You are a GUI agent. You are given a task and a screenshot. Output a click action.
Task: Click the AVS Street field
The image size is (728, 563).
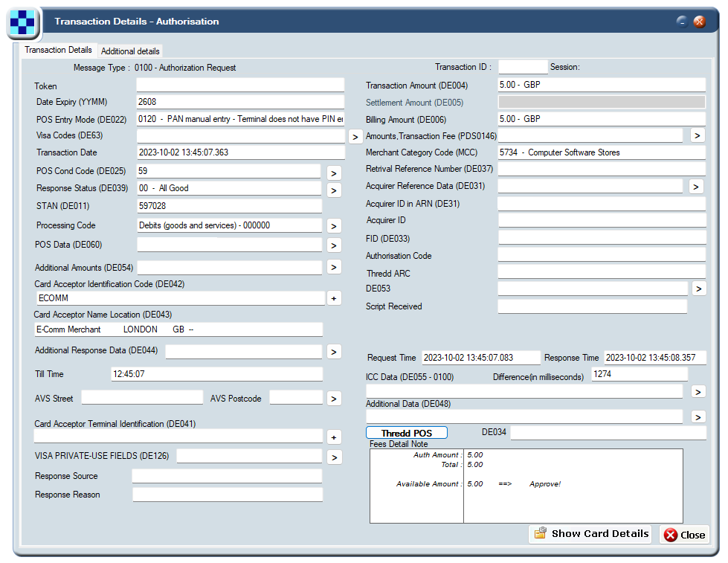tap(142, 398)
